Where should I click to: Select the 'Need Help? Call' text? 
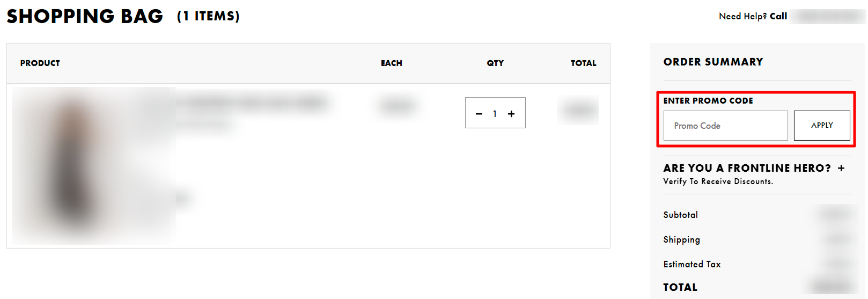753,17
